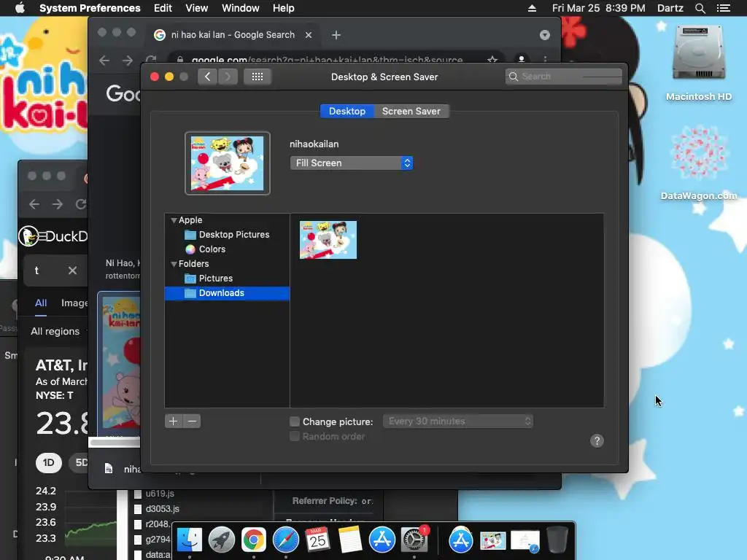Go back in System Preferences
This screenshot has height=560, width=747.
208,77
